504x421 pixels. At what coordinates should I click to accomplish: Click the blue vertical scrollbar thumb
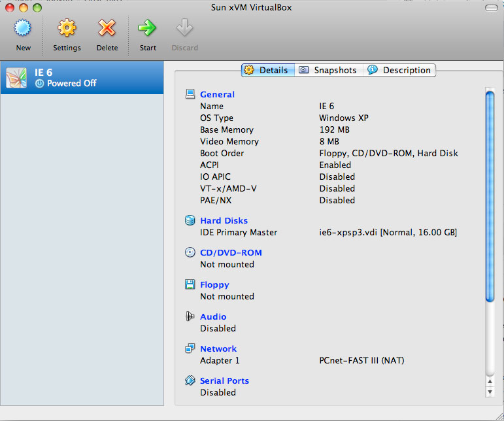[x=490, y=197]
